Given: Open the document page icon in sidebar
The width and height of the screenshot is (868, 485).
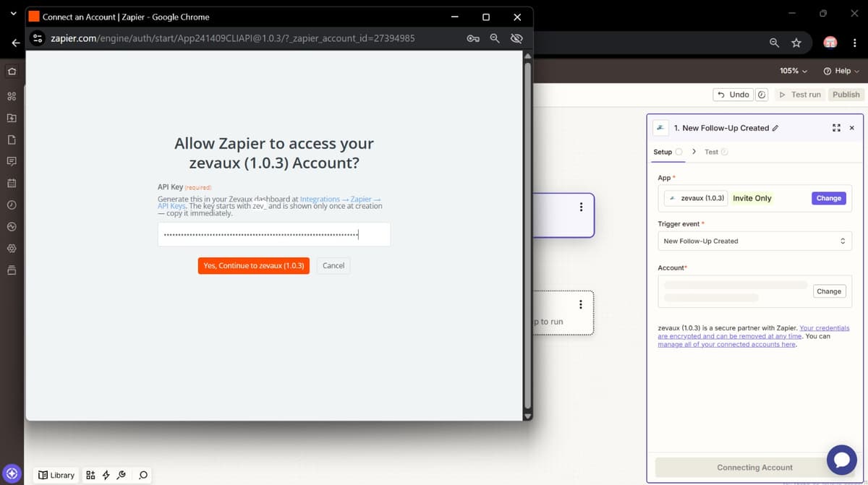Looking at the screenshot, I should coord(12,140).
